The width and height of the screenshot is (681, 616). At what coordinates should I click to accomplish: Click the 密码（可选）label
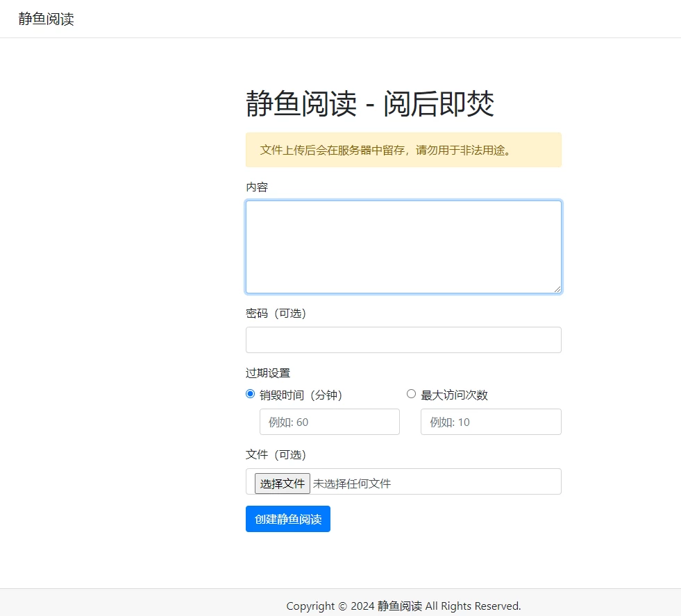276,314
